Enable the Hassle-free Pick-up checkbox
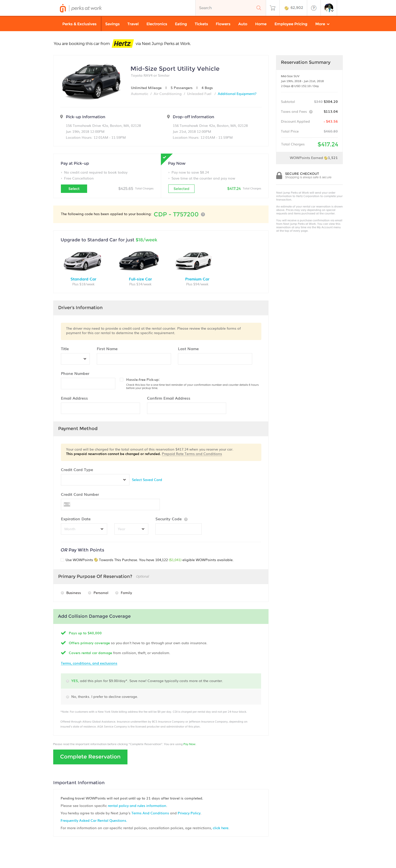Image resolution: width=396 pixels, height=868 pixels. click(122, 379)
